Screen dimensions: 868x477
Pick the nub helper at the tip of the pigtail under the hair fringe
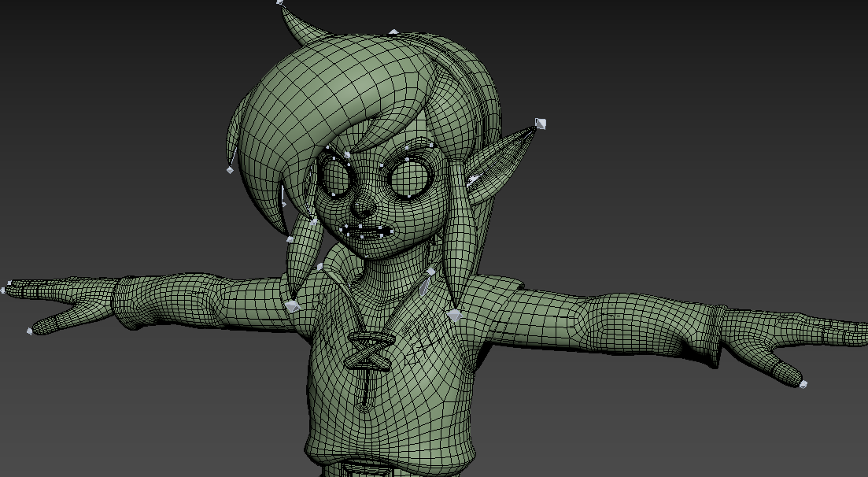tap(292, 306)
